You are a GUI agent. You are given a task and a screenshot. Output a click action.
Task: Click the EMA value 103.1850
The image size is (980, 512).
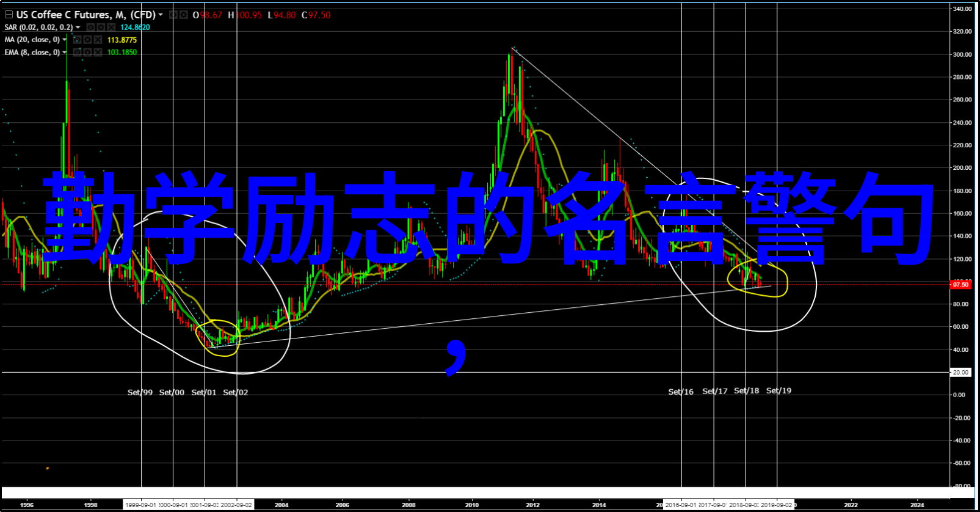click(x=122, y=53)
